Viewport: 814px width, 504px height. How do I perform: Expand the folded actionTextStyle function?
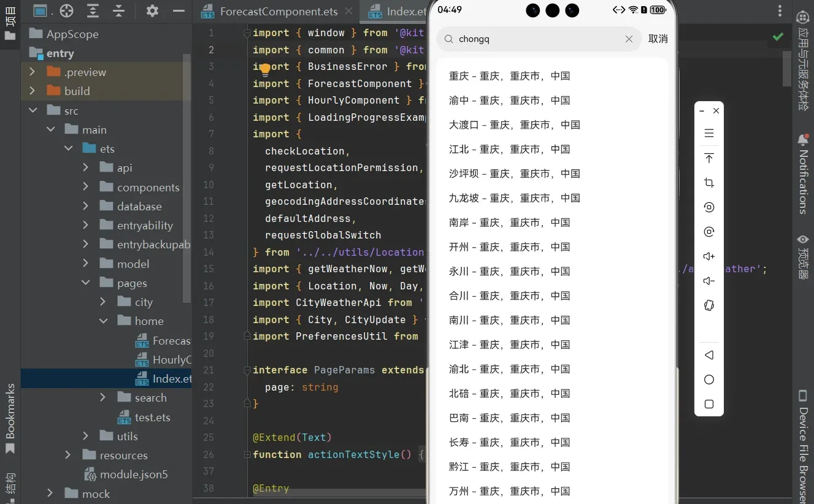point(247,454)
